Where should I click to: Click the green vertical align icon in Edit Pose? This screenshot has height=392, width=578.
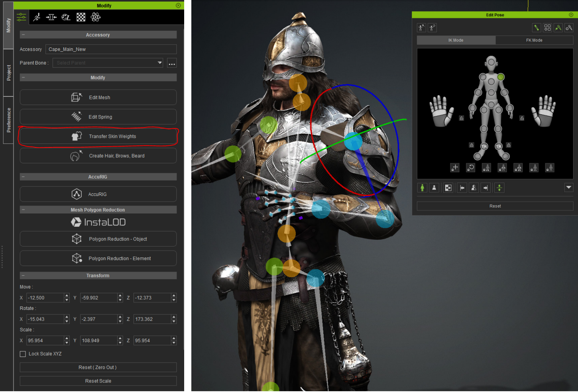pos(499,188)
